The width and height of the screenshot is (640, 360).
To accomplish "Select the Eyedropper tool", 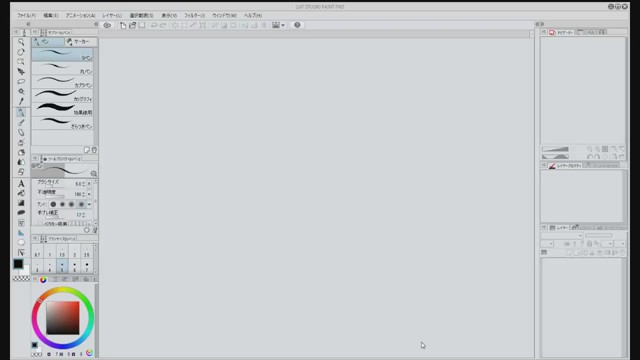I will [x=21, y=101].
